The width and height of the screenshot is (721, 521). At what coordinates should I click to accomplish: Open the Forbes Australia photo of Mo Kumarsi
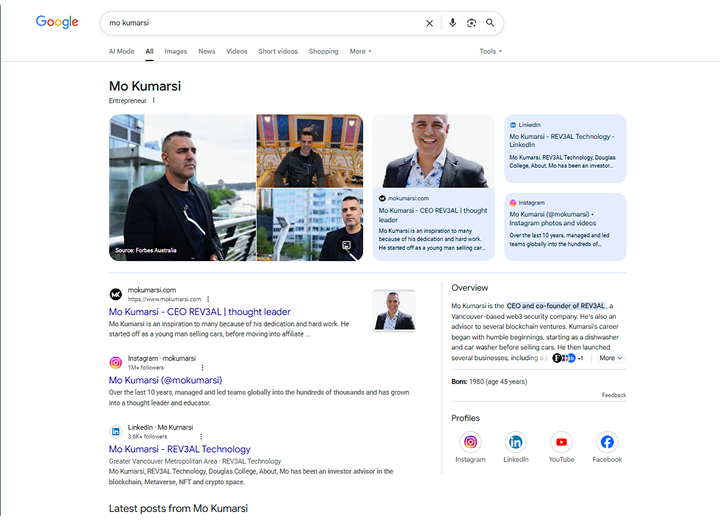[182, 187]
